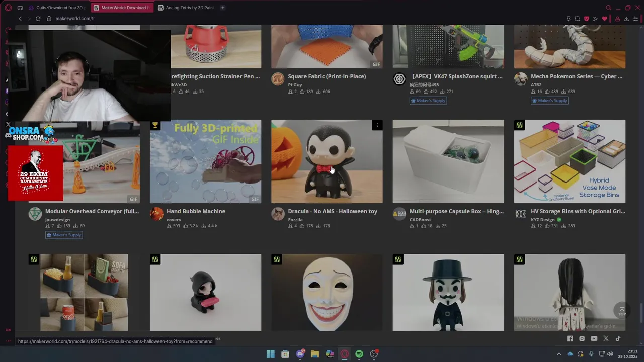Open MakerWorld's X (Twitter) footer icon
This screenshot has width=644, height=362.
pos(606,339)
